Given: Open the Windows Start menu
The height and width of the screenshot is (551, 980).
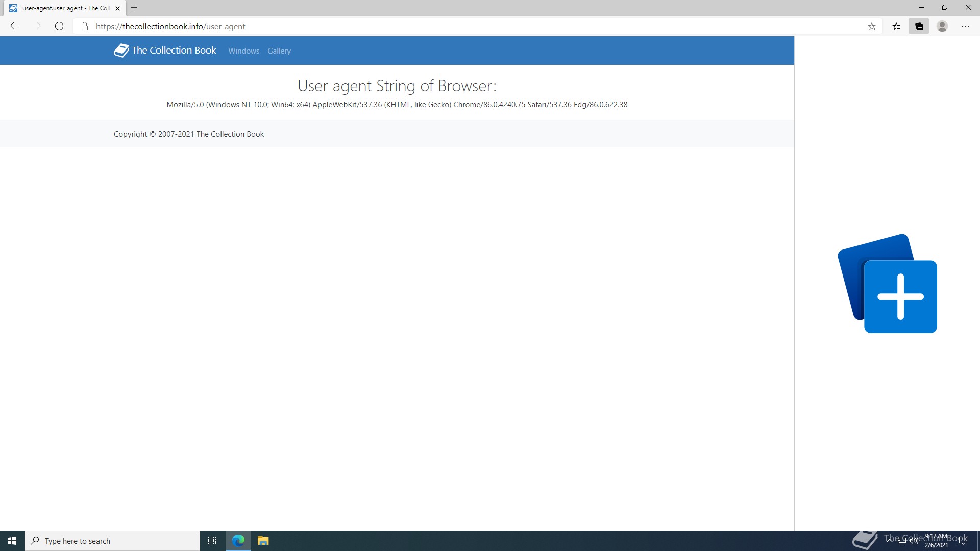Looking at the screenshot, I should pos(12,541).
